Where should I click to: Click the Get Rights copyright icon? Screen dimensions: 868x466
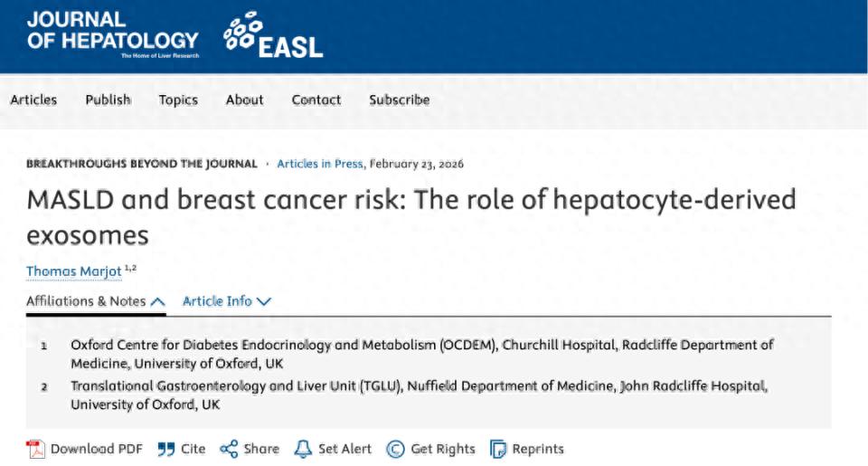tap(395, 449)
